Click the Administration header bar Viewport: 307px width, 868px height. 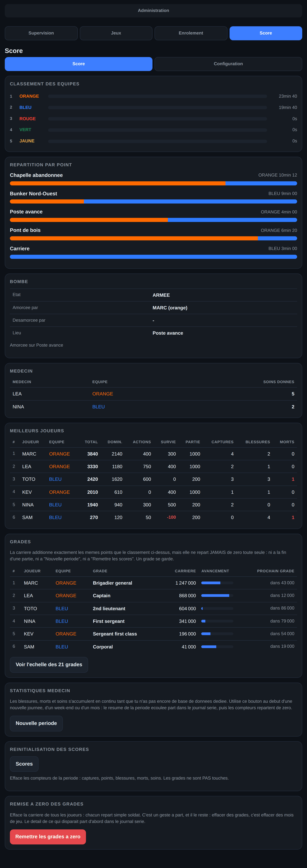click(x=153, y=10)
